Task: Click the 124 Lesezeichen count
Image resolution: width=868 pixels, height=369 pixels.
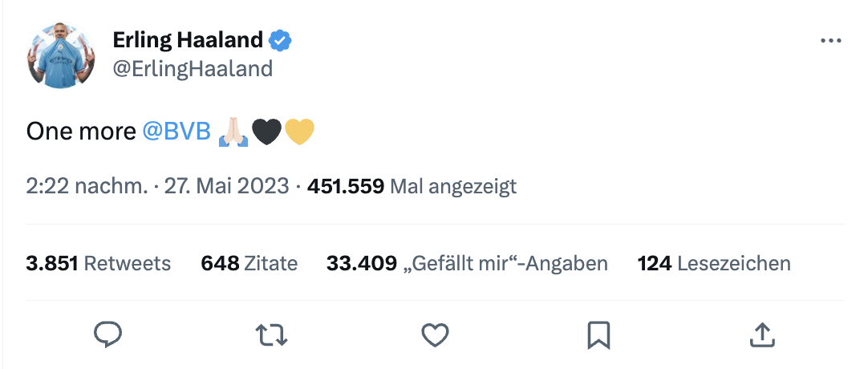Action: pos(714,263)
